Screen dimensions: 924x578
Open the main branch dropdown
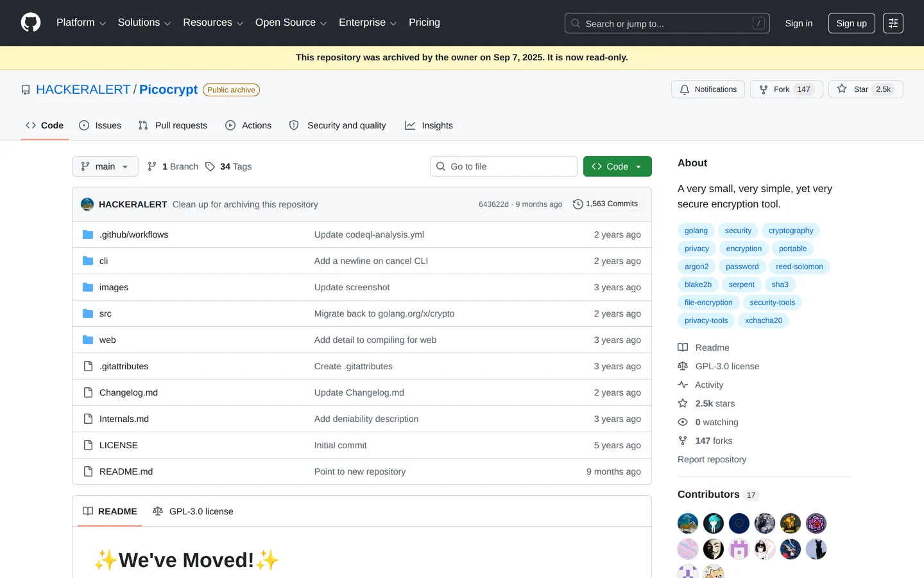click(105, 166)
